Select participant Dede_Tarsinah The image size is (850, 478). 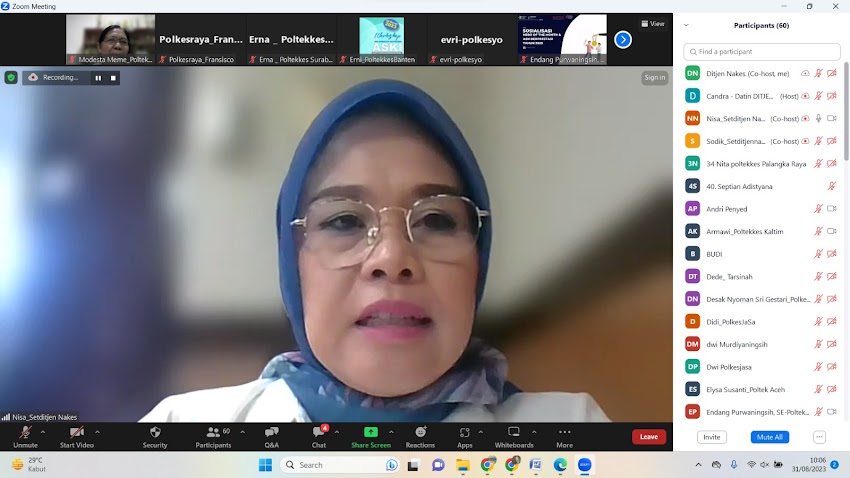(x=760, y=276)
